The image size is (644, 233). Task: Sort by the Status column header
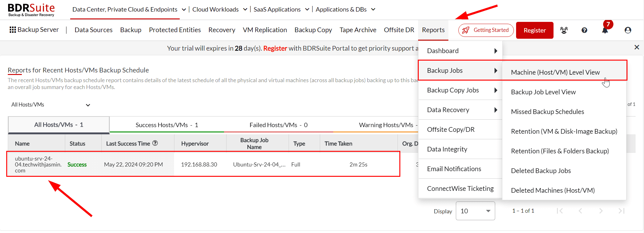77,144
